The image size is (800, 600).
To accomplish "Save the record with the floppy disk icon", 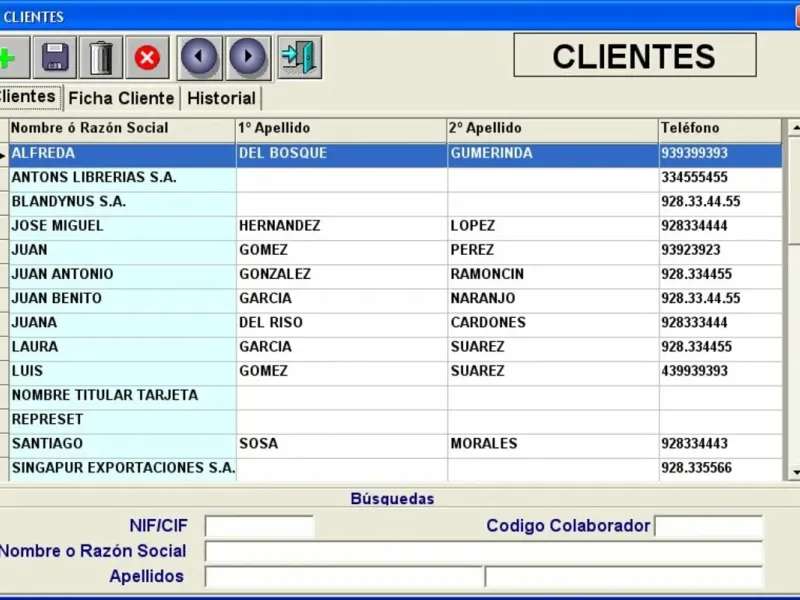I will click(x=55, y=57).
